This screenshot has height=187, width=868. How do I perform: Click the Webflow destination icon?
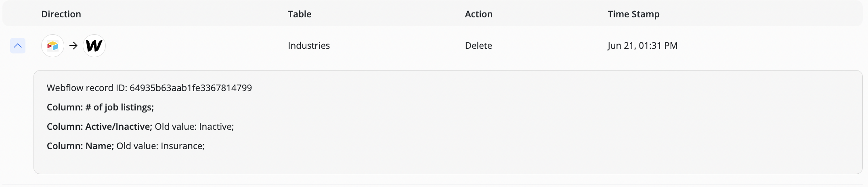[94, 46]
